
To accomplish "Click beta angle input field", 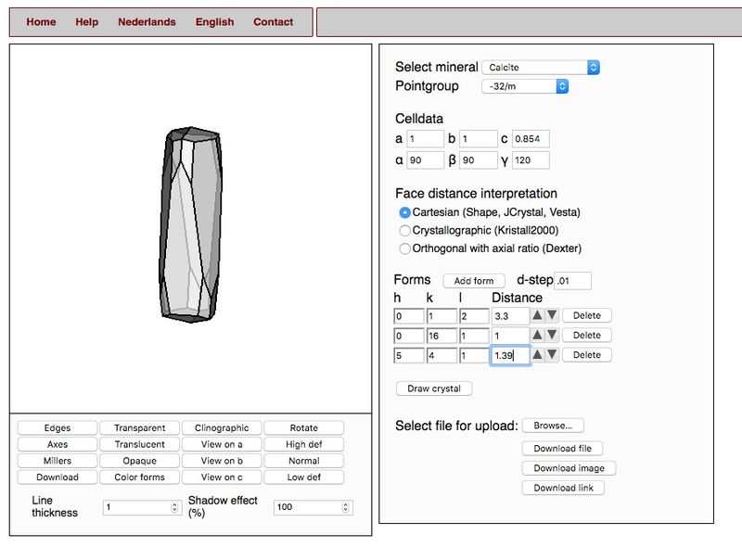I will click(x=478, y=159).
